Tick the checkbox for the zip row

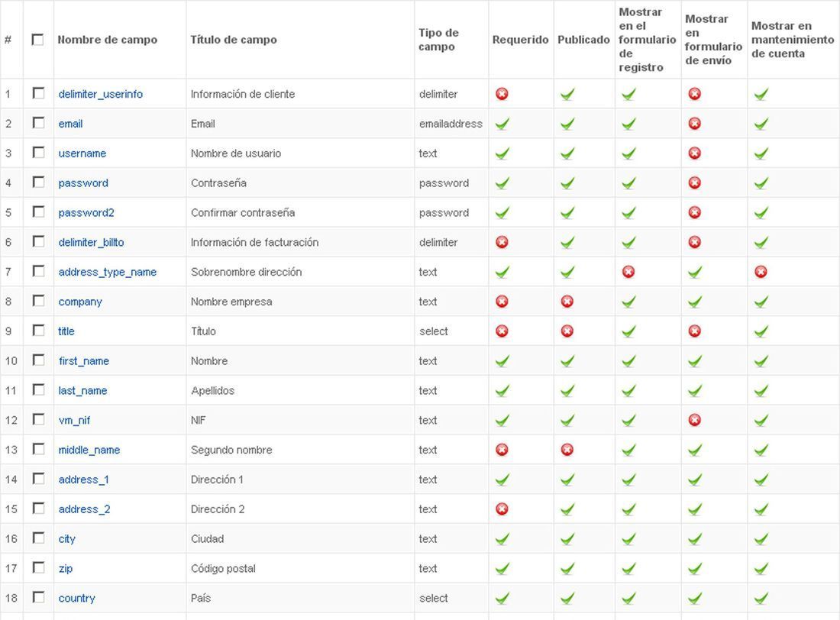[x=39, y=567]
